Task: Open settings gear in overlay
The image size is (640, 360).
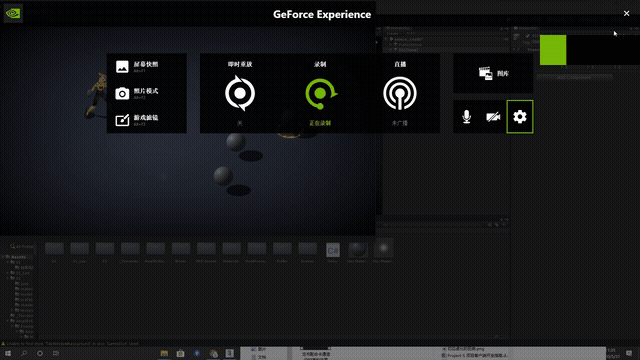Action: 520,117
